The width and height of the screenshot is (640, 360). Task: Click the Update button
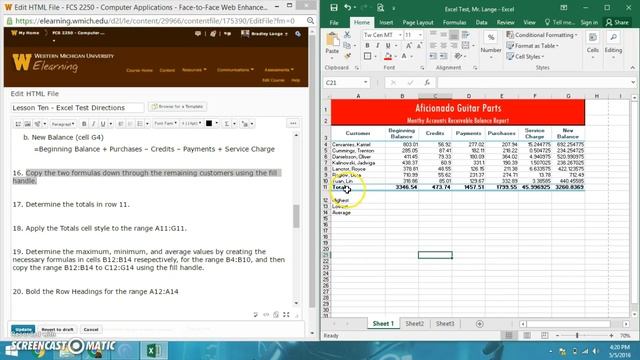tap(23, 329)
